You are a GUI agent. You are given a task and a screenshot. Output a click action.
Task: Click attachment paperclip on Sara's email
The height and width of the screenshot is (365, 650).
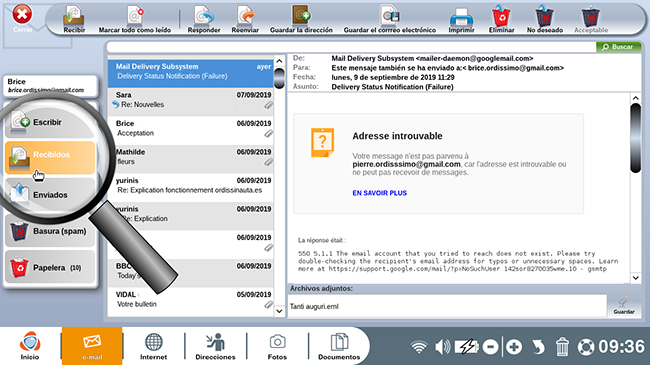pyautogui.click(x=269, y=105)
